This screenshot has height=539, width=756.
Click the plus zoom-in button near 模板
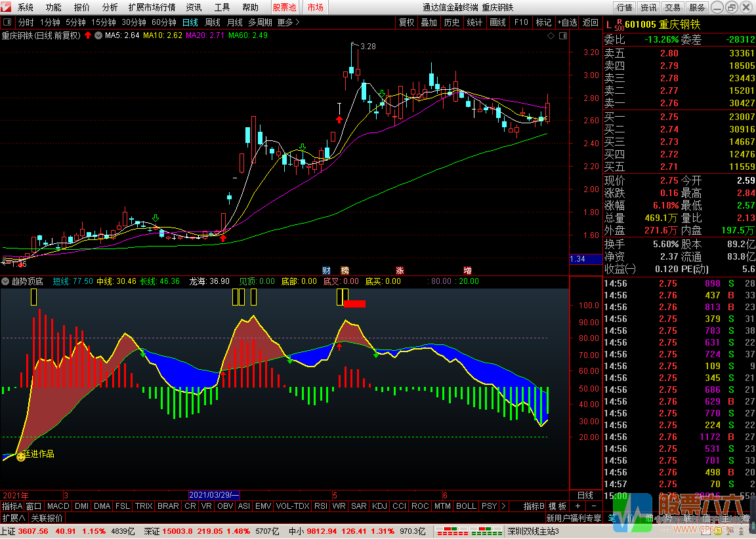click(x=577, y=506)
